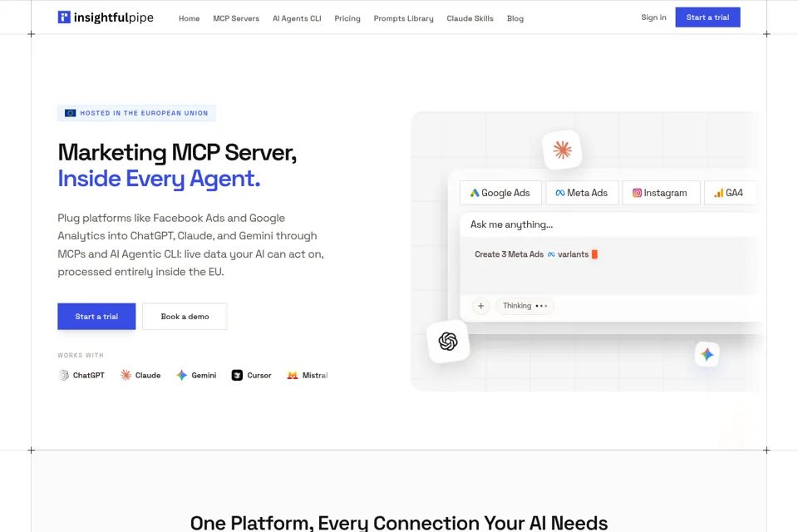The height and width of the screenshot is (532, 798).
Task: Open AI Agents CLI in navigation
Action: point(298,18)
